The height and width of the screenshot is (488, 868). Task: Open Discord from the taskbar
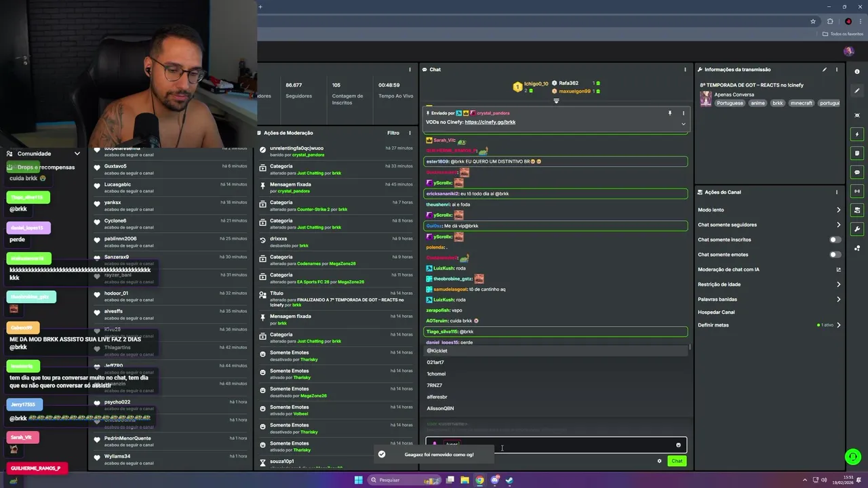(494, 480)
